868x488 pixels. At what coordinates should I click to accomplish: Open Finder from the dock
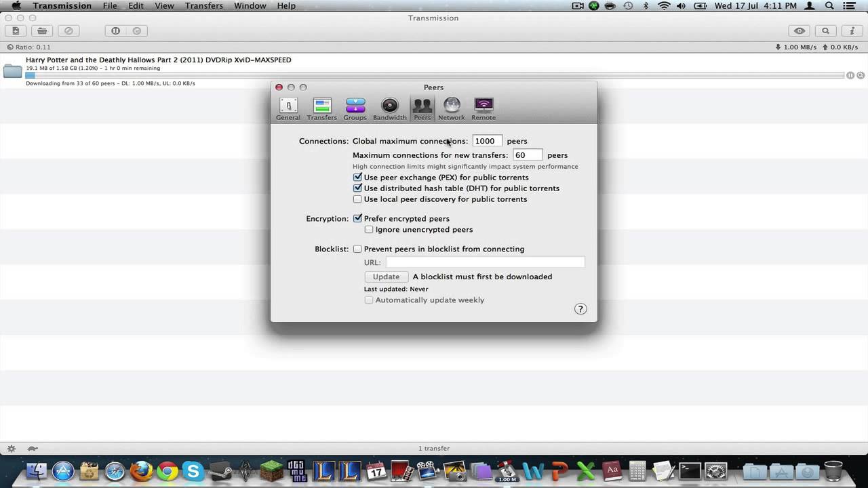(37, 470)
